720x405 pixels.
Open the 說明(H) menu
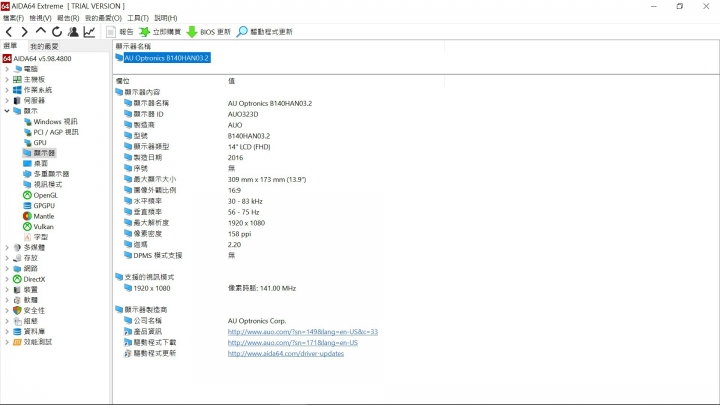coord(166,18)
